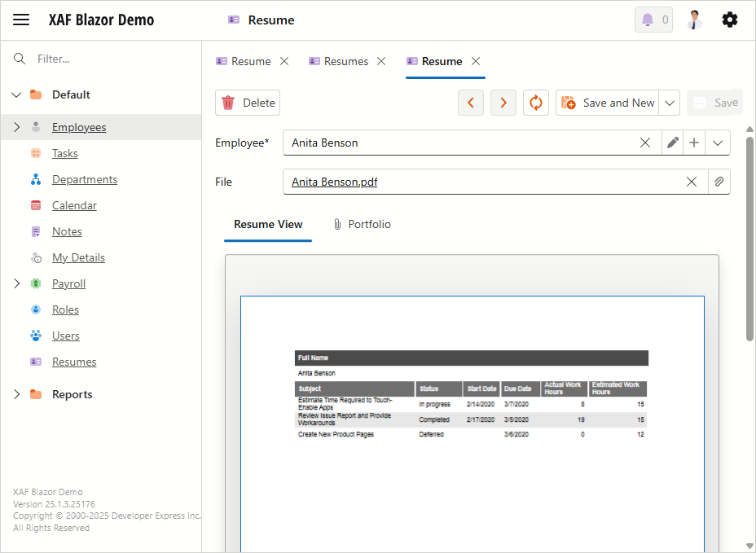Image resolution: width=756 pixels, height=553 pixels.
Task: Expand the Payroll navigation group
Action: tap(16, 283)
